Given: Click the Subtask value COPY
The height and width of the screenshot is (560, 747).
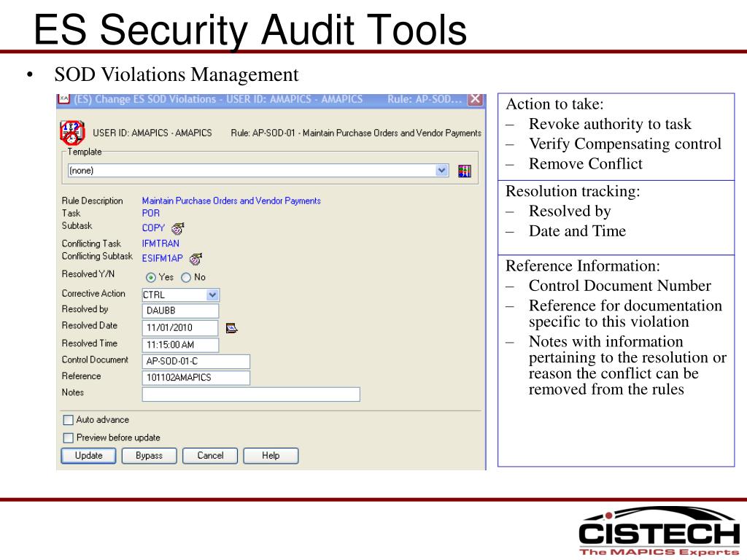Looking at the screenshot, I should [153, 228].
